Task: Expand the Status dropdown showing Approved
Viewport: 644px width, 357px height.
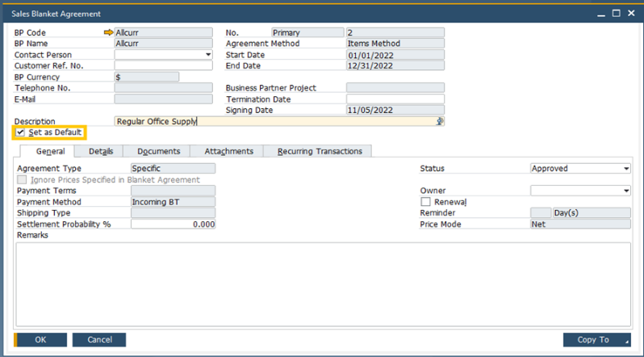Action: [625, 169]
